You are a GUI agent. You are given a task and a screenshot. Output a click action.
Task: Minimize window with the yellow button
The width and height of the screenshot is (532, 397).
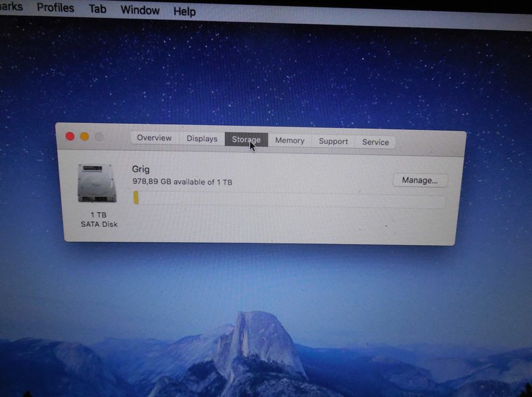pyautogui.click(x=85, y=137)
